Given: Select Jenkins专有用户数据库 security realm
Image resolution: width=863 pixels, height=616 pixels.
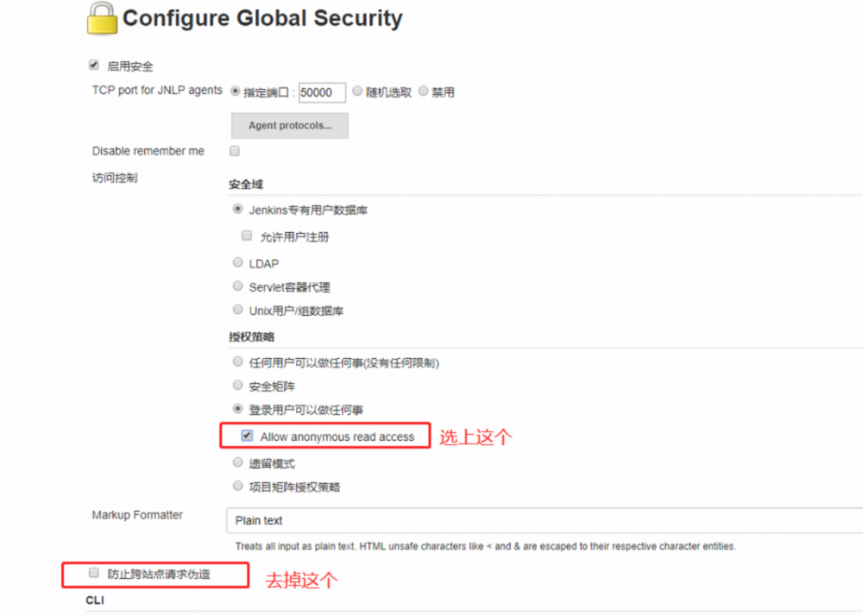Looking at the screenshot, I should coord(238,209).
